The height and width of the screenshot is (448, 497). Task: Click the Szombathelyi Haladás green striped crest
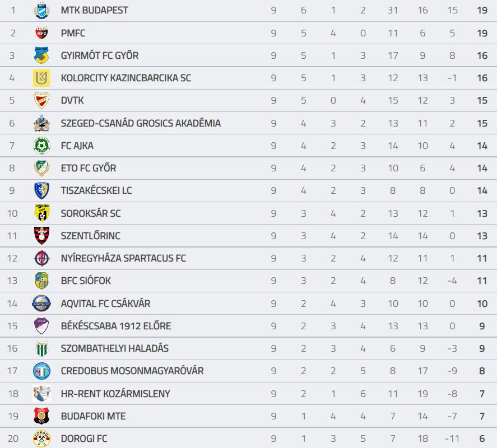coord(41,348)
